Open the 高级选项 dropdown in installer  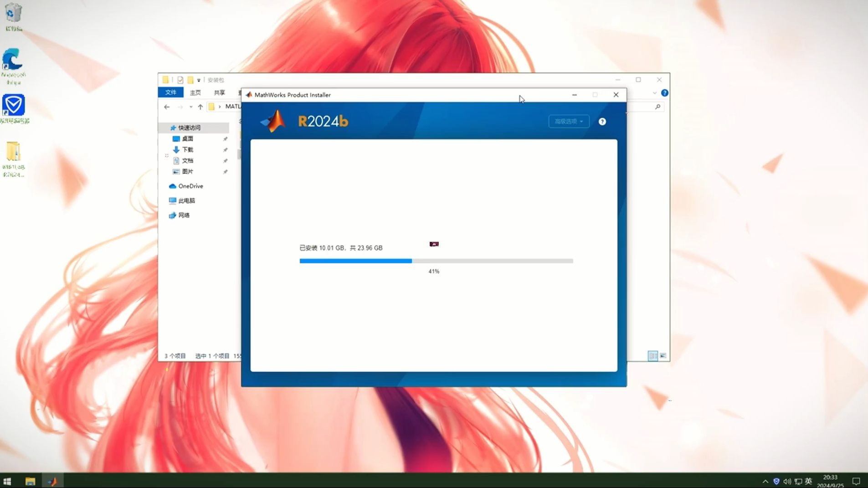pyautogui.click(x=568, y=122)
